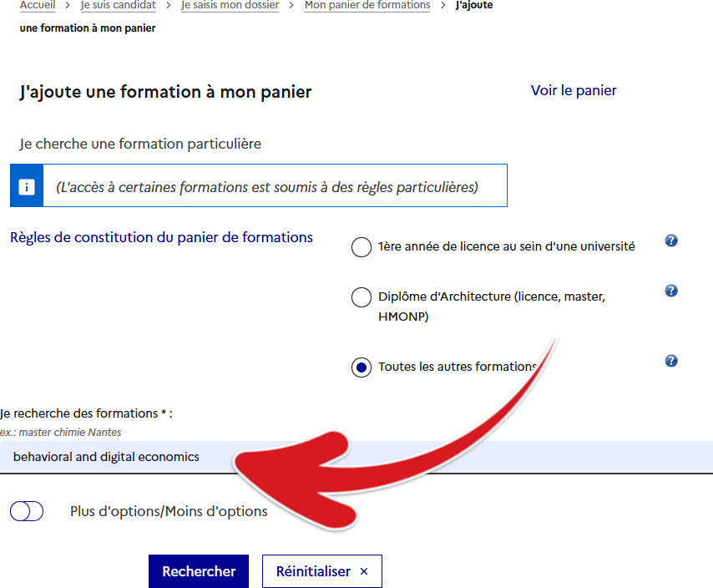Open 'Règles de constitution du panier' link

pos(161,237)
